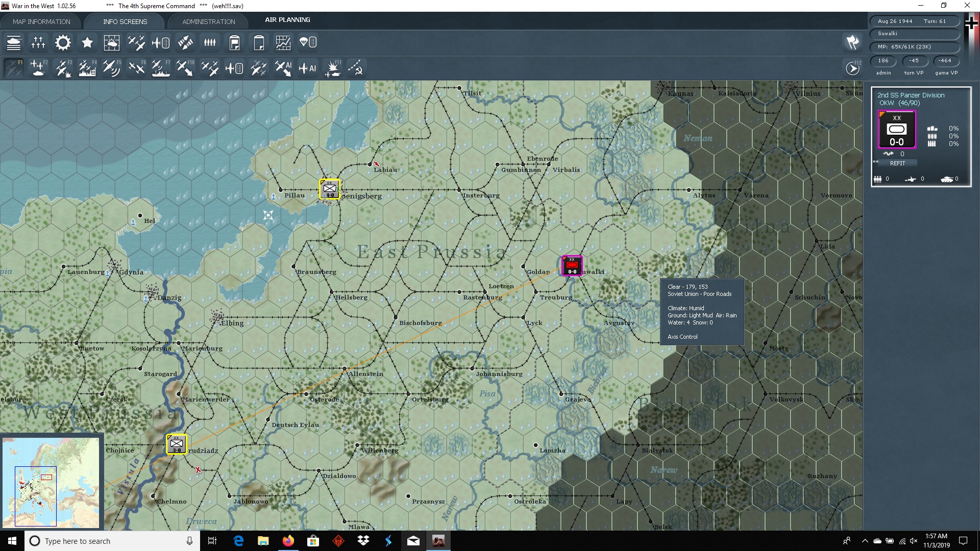Select the F5 air recon directive icon
Viewport: 980px width, 551px height.
[112, 68]
